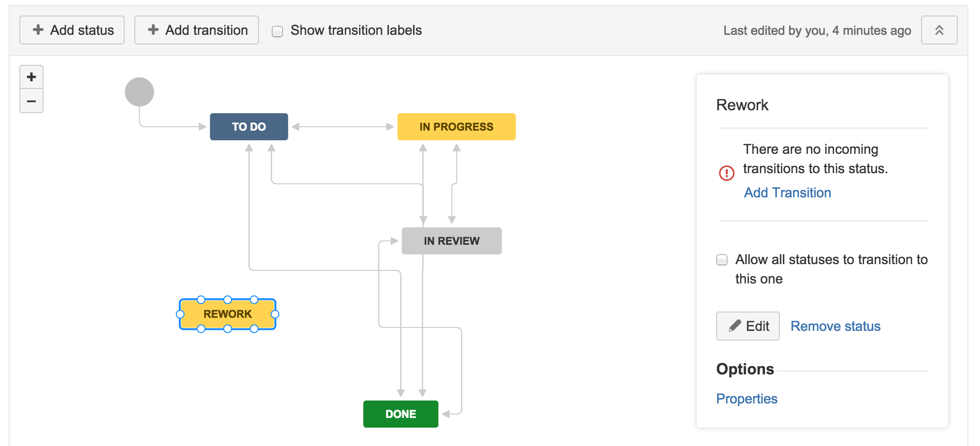Open the Properties link under Options
The image size is (980, 446).
click(747, 399)
